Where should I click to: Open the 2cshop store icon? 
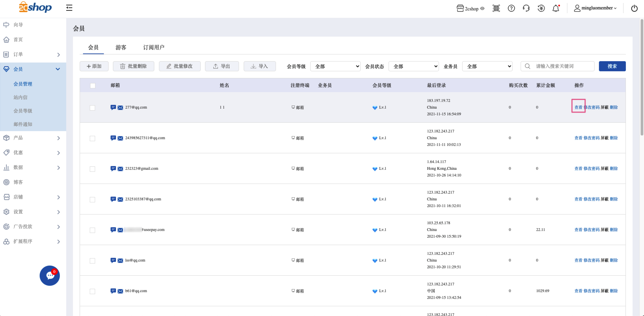460,8
